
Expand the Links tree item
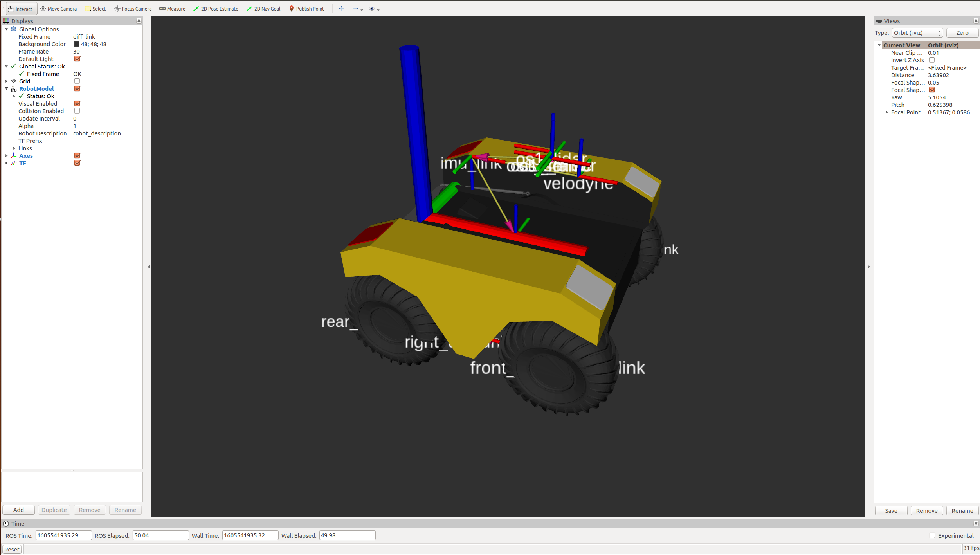point(14,148)
